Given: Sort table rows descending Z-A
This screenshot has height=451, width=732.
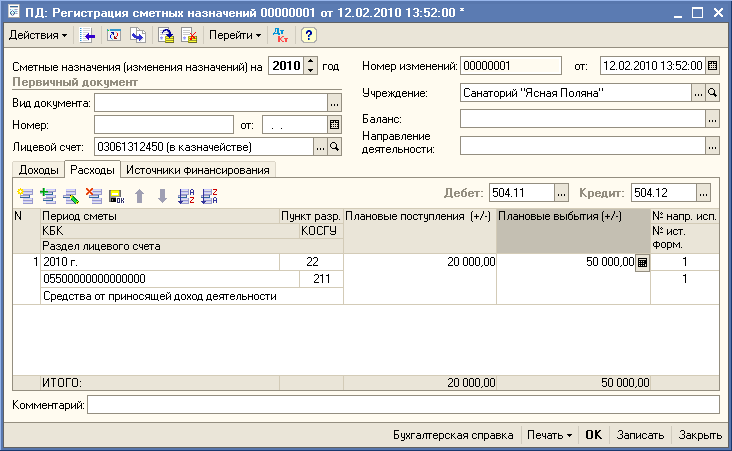Looking at the screenshot, I should pos(209,195).
